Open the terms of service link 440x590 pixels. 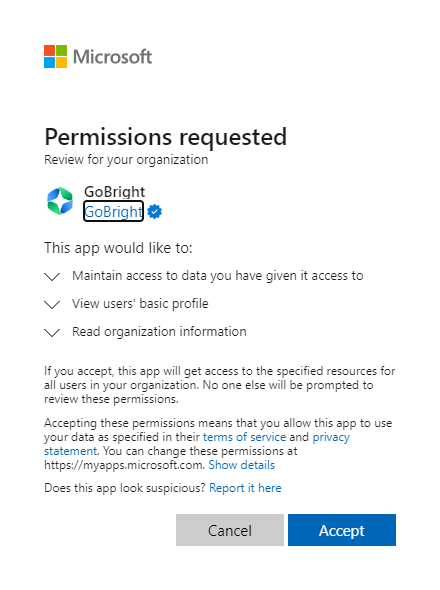tap(244, 437)
